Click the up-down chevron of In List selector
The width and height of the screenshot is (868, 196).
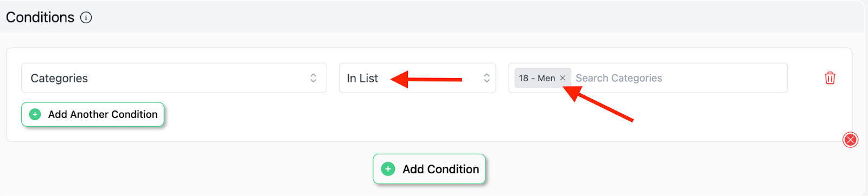[x=487, y=78]
